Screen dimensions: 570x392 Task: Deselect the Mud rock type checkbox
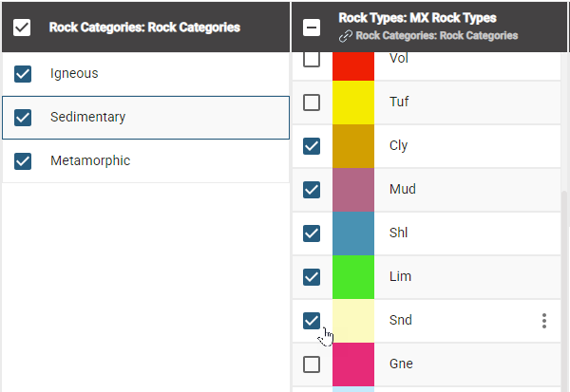pos(312,190)
